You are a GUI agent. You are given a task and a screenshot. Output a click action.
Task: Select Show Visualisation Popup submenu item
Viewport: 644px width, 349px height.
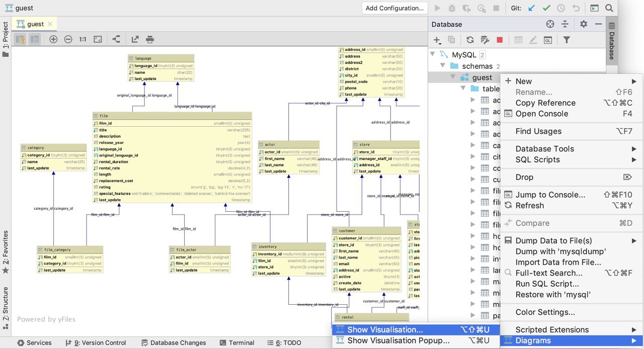coord(416,341)
